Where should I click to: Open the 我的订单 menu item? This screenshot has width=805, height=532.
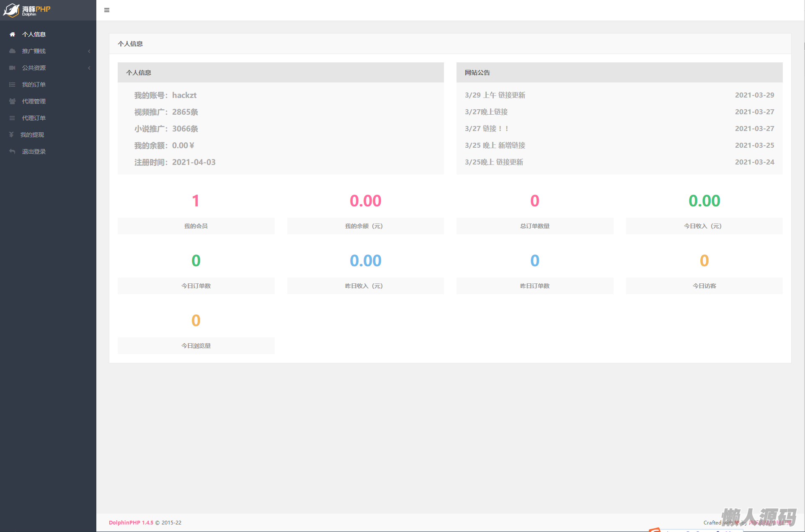click(x=34, y=85)
